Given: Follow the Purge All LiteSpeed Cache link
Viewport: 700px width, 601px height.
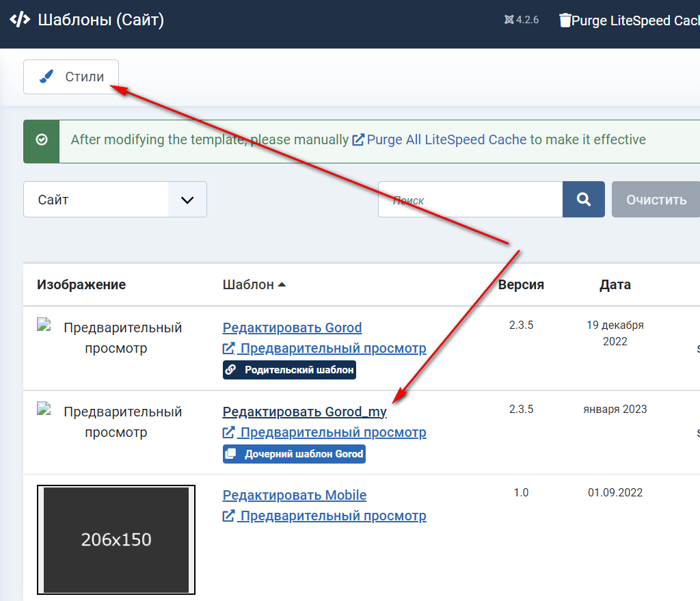Looking at the screenshot, I should click(x=446, y=140).
